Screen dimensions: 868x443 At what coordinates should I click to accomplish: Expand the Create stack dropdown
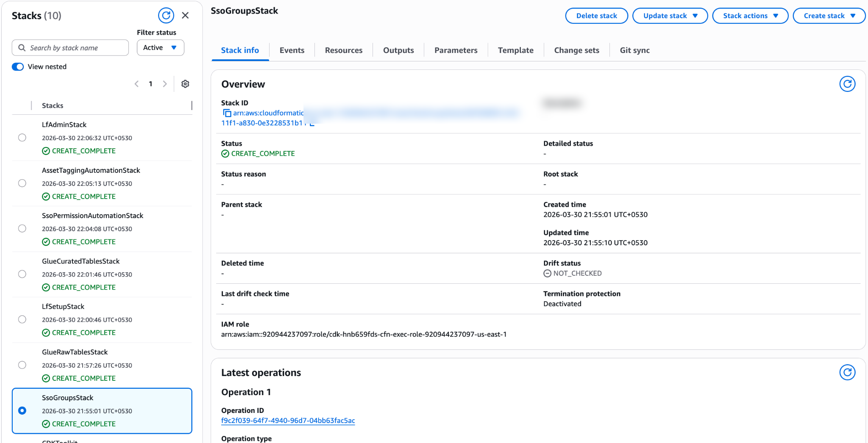(829, 16)
